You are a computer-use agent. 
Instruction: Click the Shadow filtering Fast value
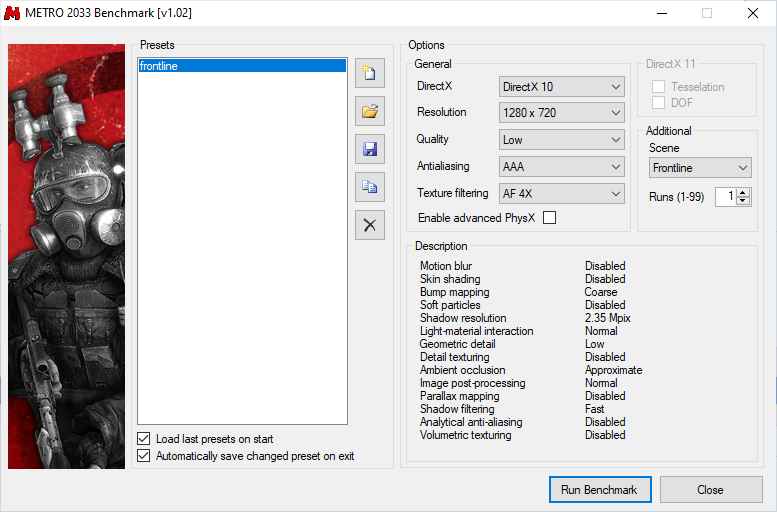pyautogui.click(x=595, y=409)
